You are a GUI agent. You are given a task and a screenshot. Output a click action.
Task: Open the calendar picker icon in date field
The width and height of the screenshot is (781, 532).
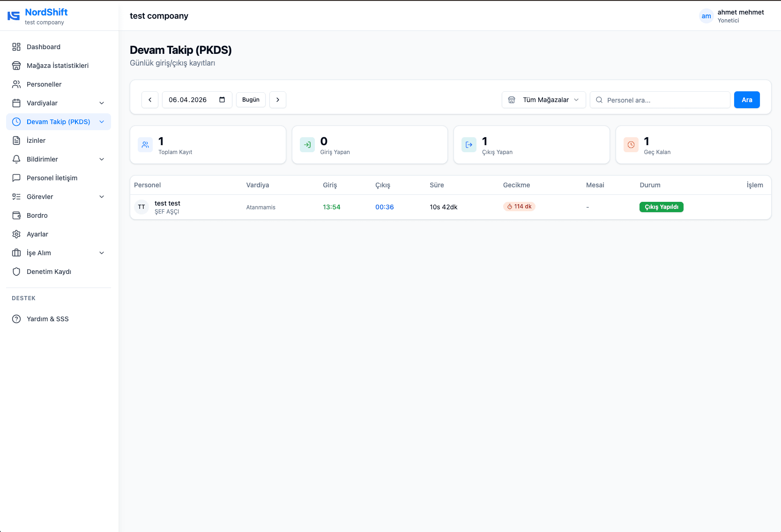[x=222, y=100]
